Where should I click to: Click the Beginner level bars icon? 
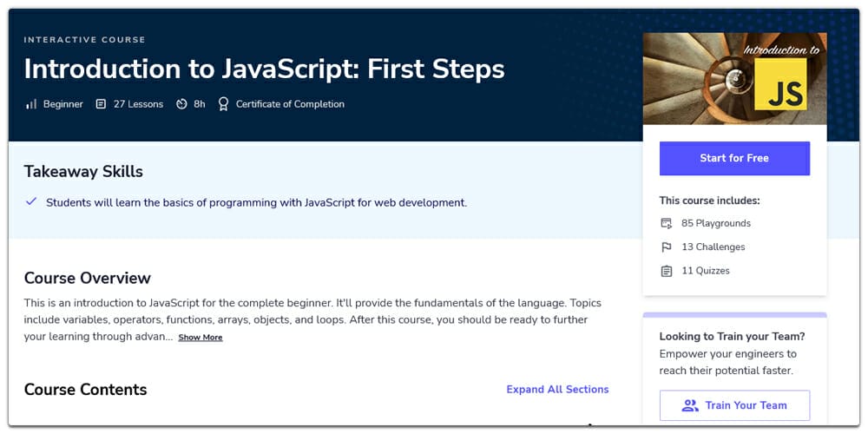[x=31, y=104]
